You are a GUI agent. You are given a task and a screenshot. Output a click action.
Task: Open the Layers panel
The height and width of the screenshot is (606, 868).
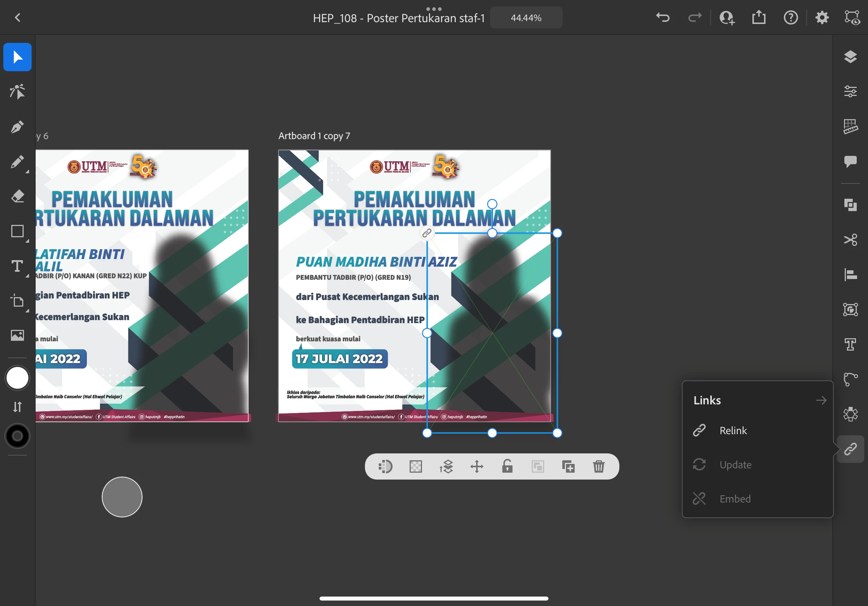coord(850,57)
